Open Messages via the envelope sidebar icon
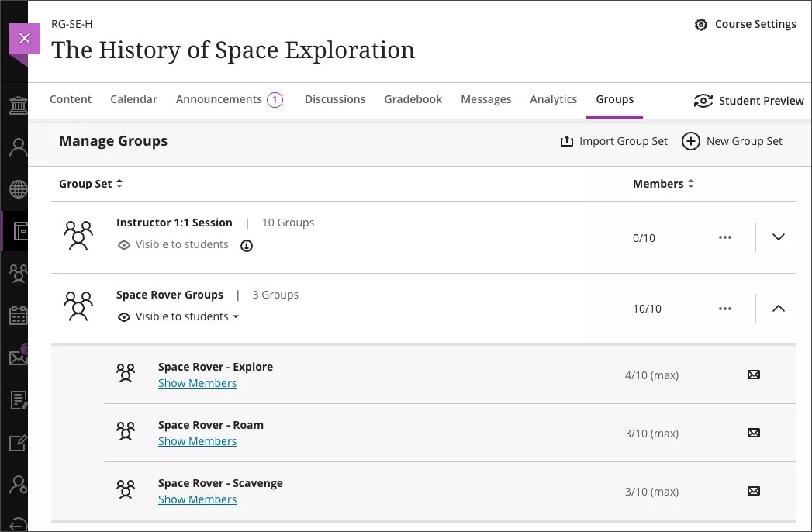Image resolution: width=812 pixels, height=532 pixels. point(17,358)
